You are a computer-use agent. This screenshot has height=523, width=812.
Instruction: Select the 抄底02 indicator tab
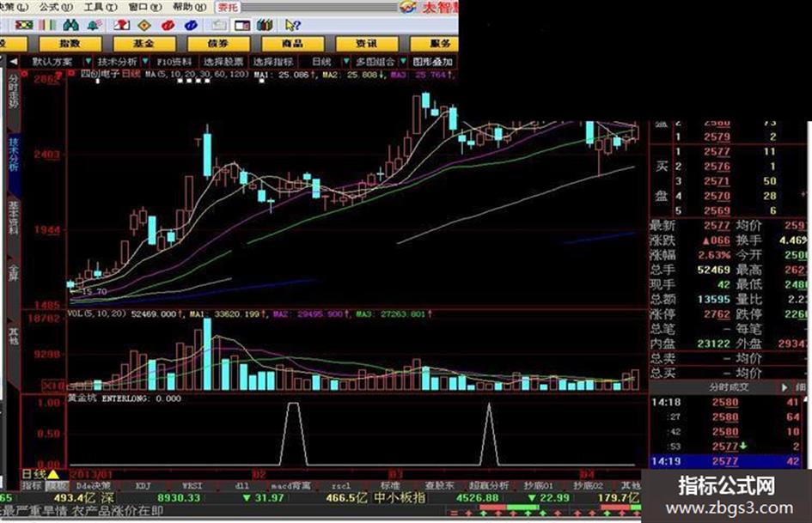588,486
